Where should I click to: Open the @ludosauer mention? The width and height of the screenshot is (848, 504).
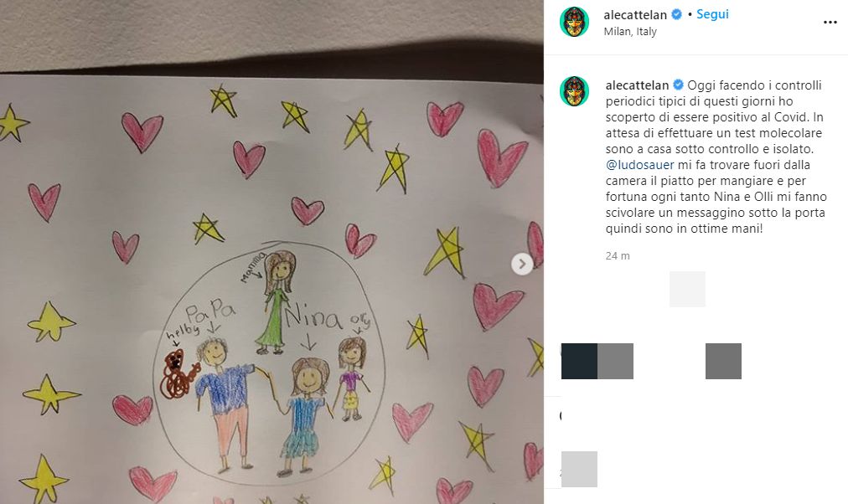pos(640,165)
